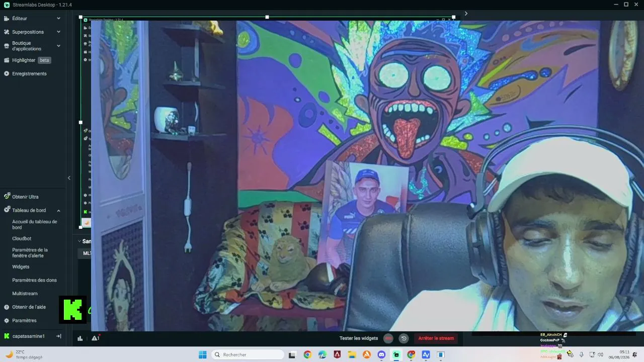Open the Boutique d'applications store icon
The image size is (644, 362).
pos(7,46)
